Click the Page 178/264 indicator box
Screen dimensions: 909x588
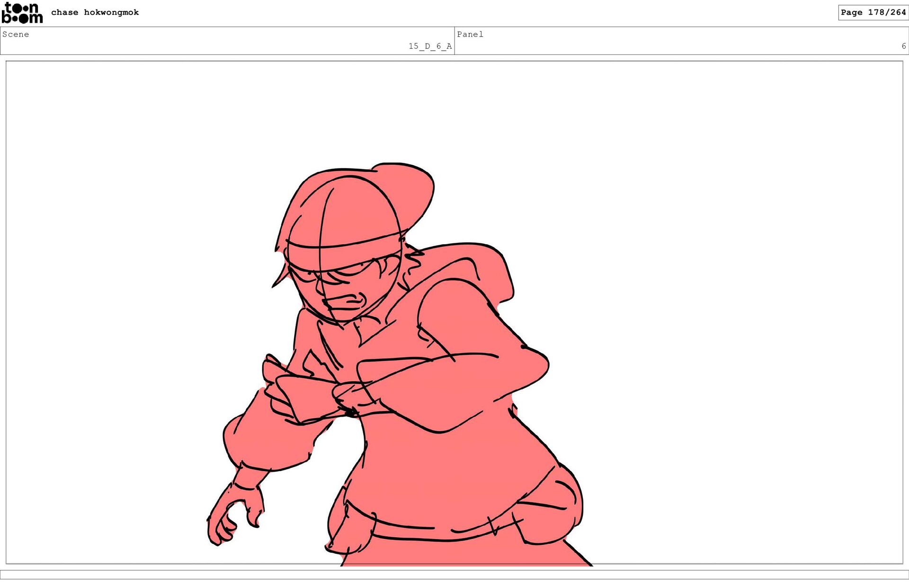coord(873,12)
